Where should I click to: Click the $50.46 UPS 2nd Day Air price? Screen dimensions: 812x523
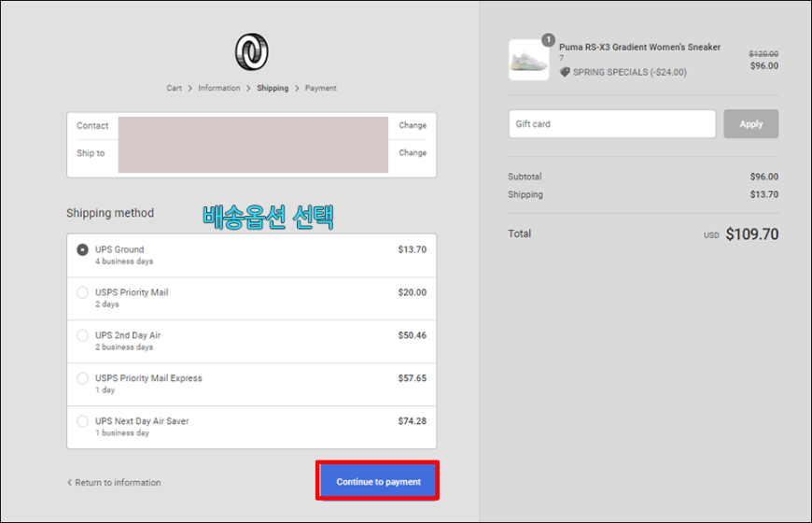coord(413,336)
